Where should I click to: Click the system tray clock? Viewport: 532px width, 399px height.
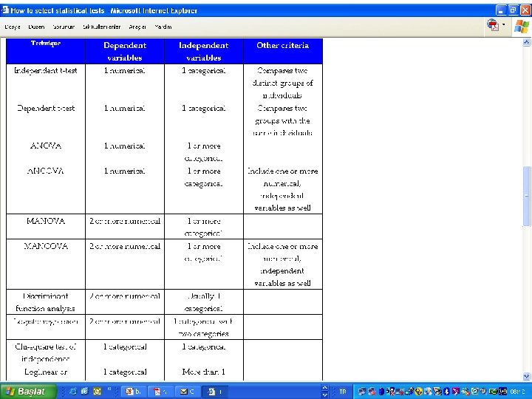pyautogui.click(x=518, y=392)
